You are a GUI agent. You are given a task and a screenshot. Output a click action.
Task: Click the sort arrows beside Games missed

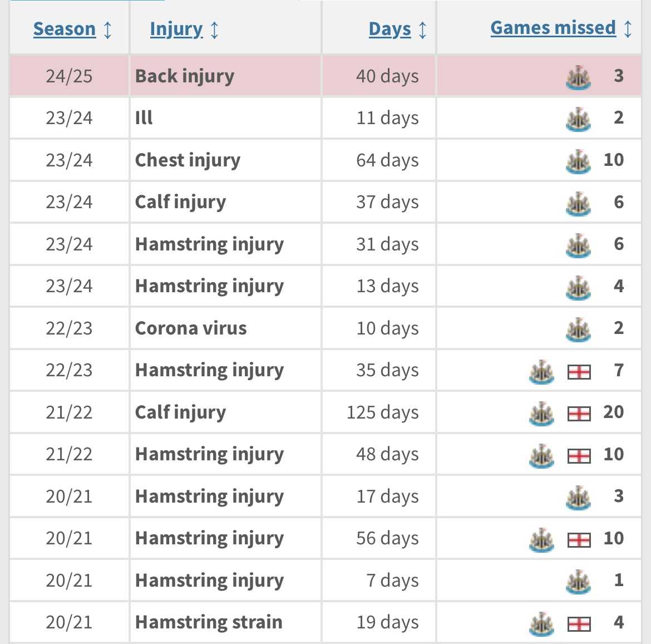pyautogui.click(x=628, y=29)
